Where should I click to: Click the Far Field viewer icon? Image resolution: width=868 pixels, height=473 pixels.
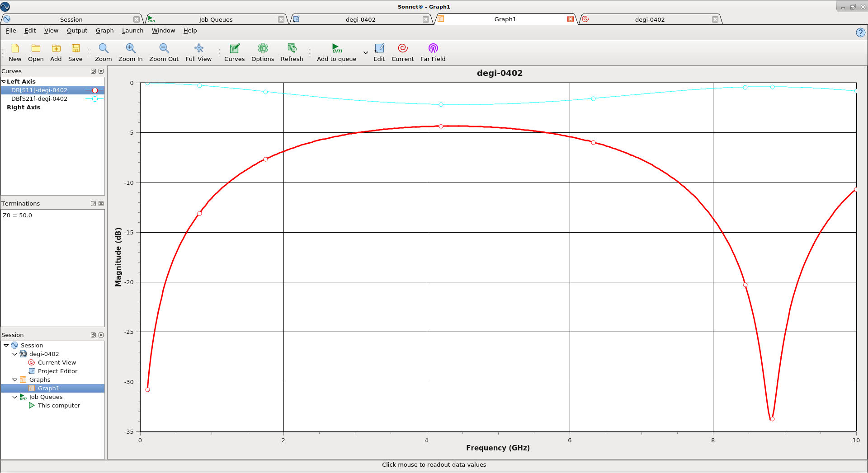click(x=433, y=52)
